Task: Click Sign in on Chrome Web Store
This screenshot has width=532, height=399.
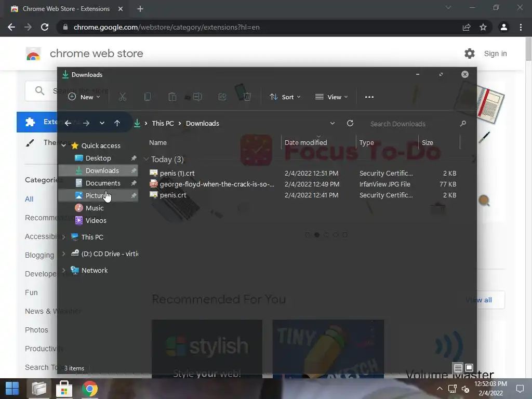Action: point(495,54)
